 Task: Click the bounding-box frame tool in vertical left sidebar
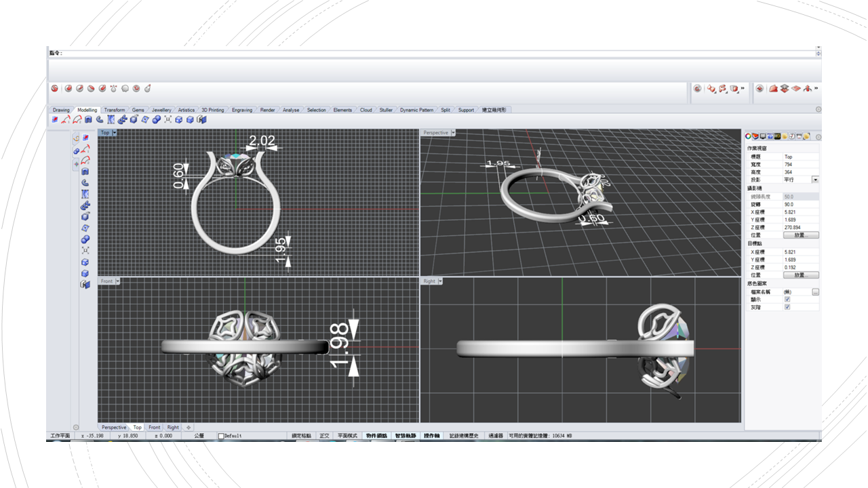(x=85, y=250)
